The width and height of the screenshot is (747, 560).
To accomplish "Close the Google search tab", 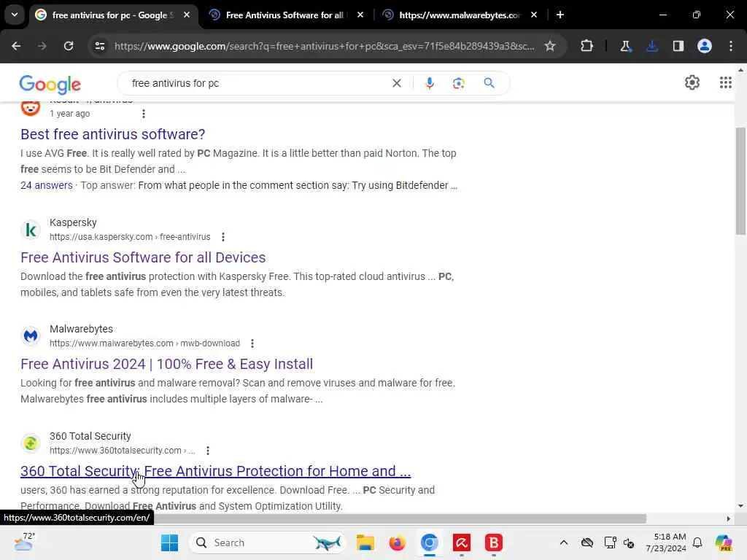I will pyautogui.click(x=187, y=15).
